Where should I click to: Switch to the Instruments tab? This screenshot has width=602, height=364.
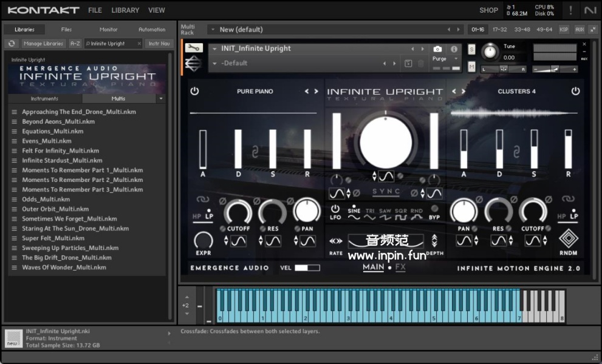[44, 98]
